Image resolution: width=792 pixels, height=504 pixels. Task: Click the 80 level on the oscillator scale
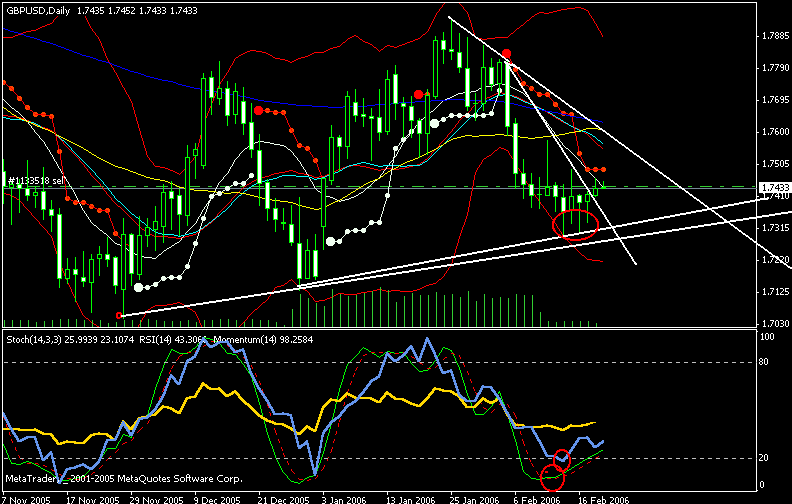[x=764, y=362]
